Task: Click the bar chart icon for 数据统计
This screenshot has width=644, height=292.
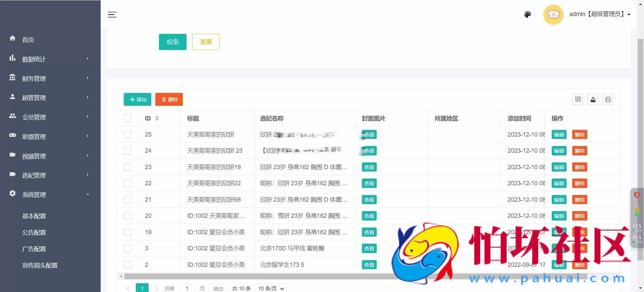Action: click(x=12, y=58)
